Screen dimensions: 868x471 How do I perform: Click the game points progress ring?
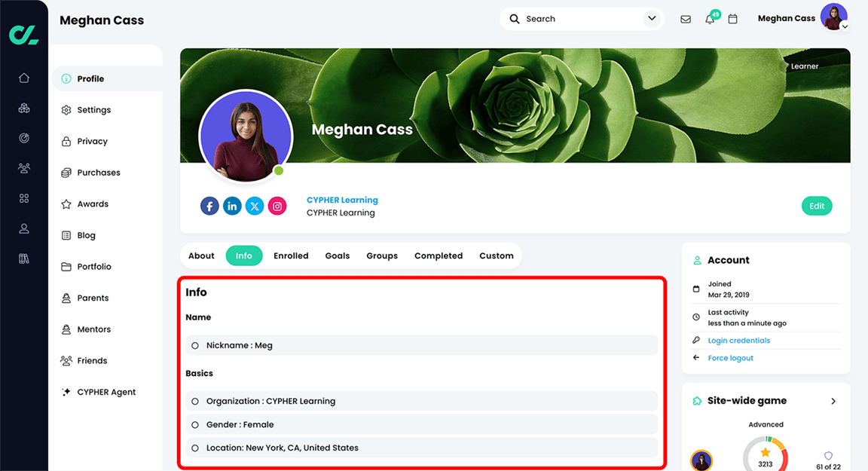click(766, 453)
